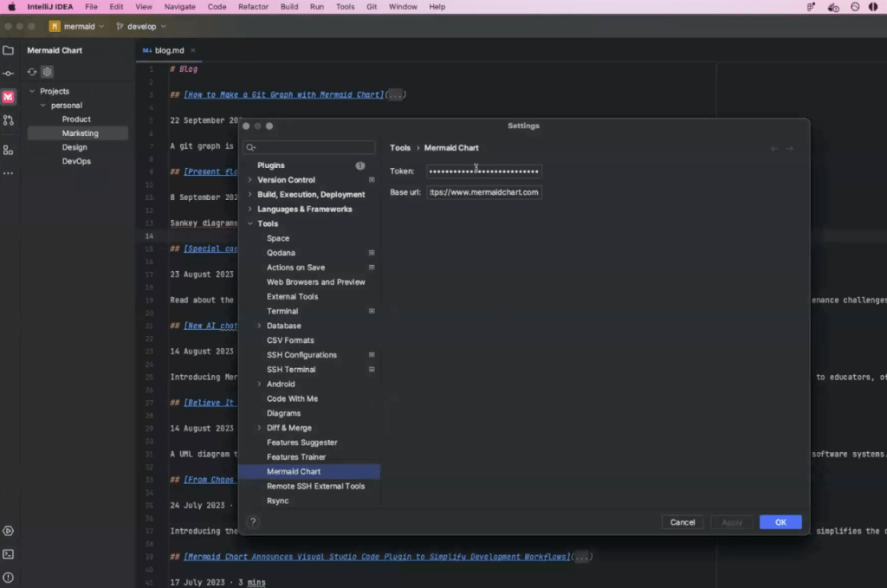
Task: Open the Project folder tool window icon
Action: tap(9, 50)
